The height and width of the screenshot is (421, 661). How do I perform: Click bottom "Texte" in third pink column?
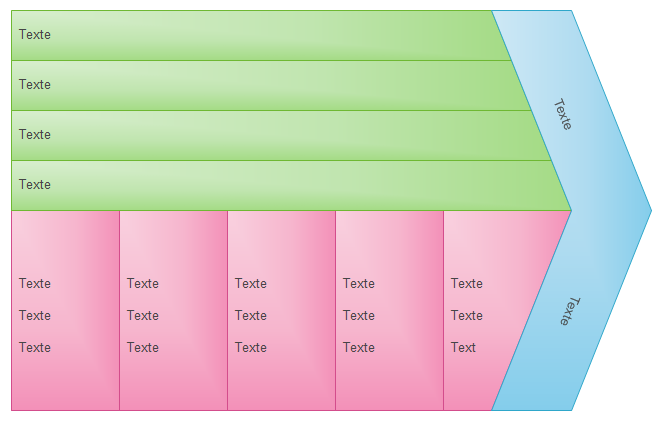tap(251, 348)
